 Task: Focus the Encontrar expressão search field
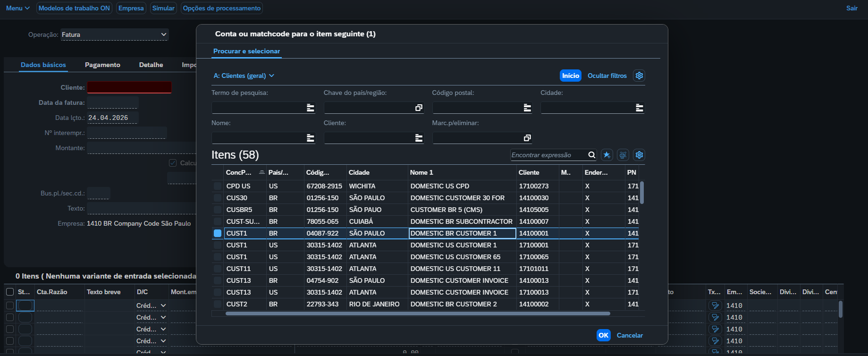tap(549, 155)
